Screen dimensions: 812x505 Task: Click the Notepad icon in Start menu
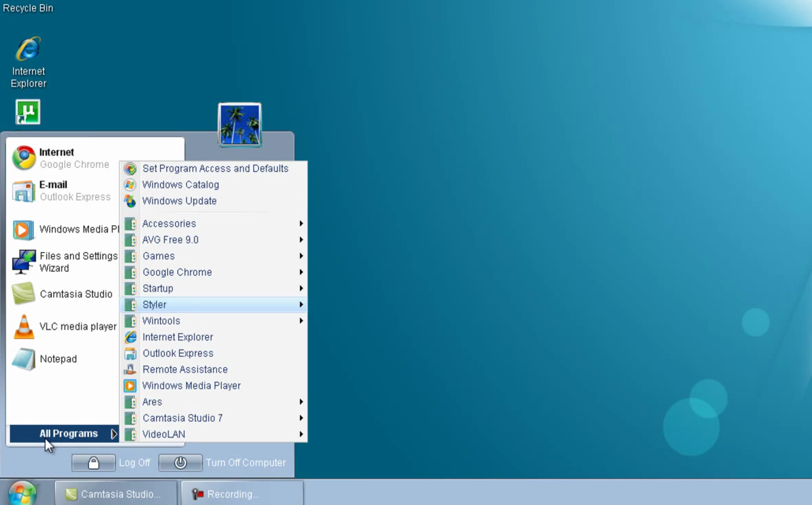[x=23, y=359]
